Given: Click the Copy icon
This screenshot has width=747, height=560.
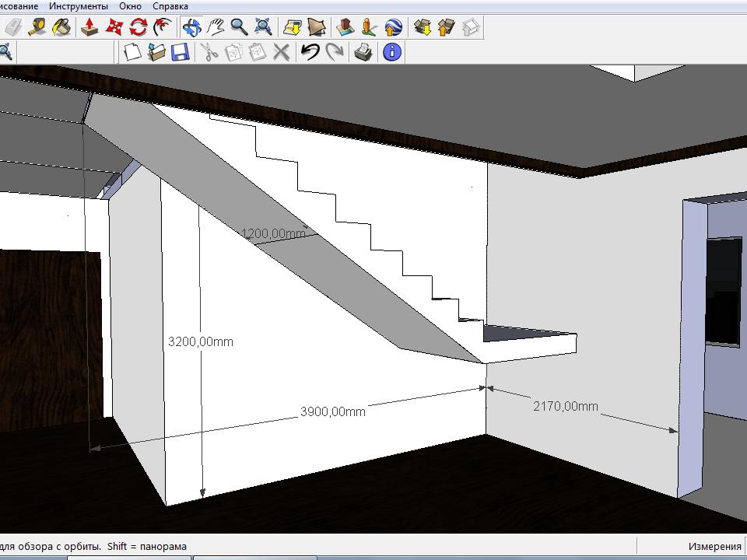Looking at the screenshot, I should 233,52.
